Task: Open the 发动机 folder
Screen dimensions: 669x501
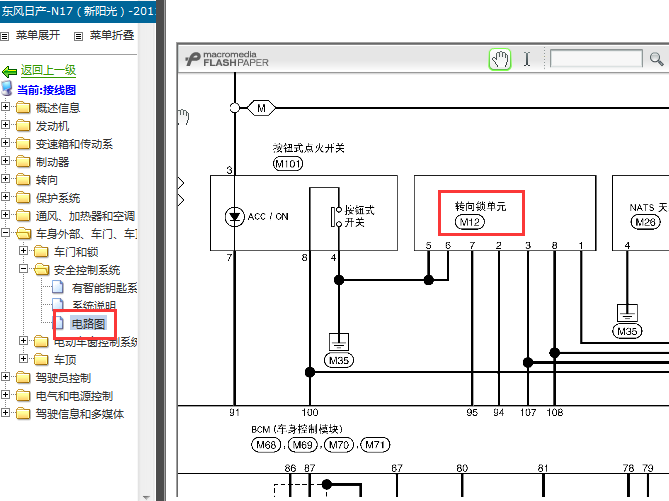Action: click(52, 126)
